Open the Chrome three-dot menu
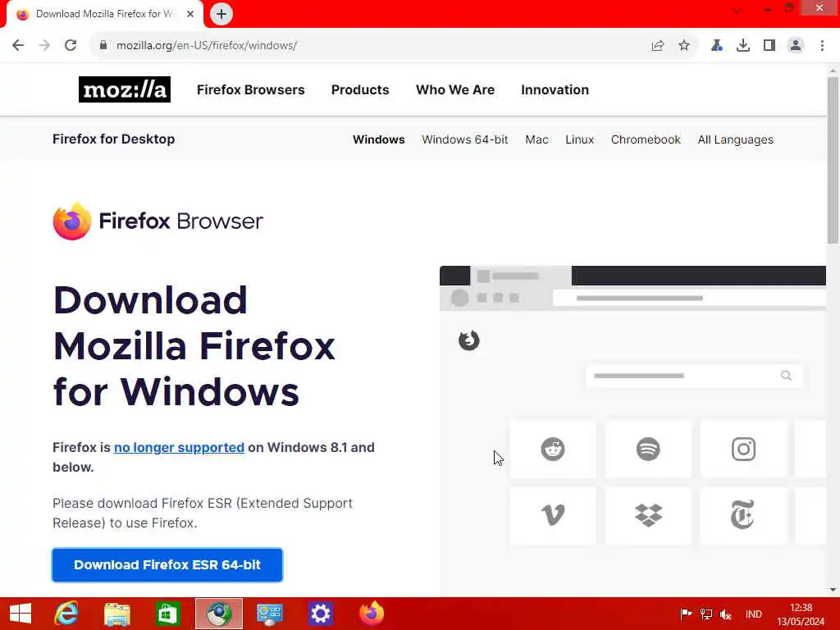The image size is (840, 630). [x=822, y=46]
